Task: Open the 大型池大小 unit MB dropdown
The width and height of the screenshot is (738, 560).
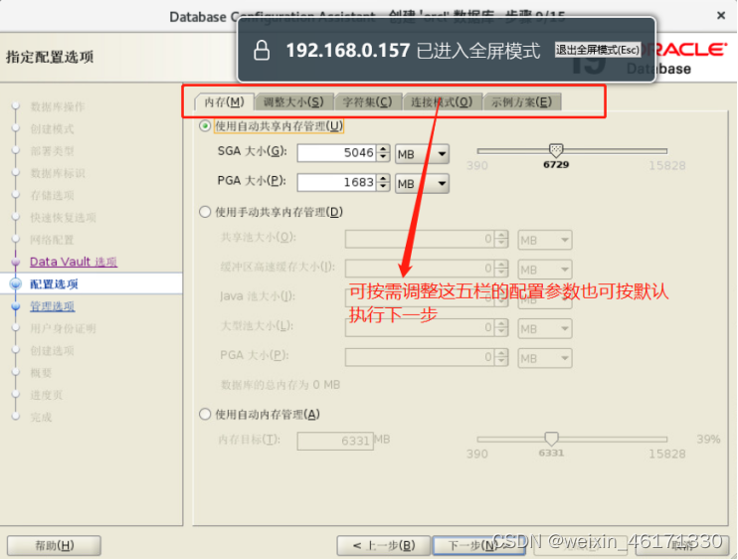Action: click(x=545, y=328)
